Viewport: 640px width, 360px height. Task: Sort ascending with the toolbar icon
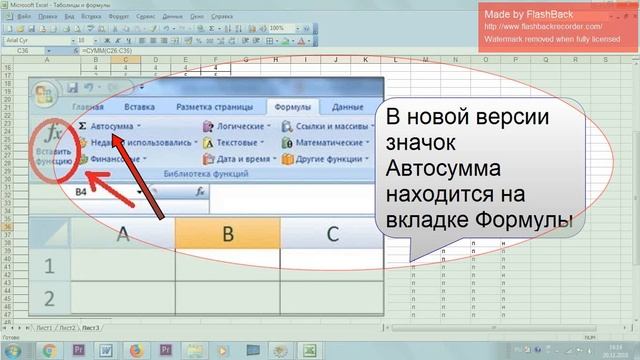pyautogui.click(x=227, y=29)
